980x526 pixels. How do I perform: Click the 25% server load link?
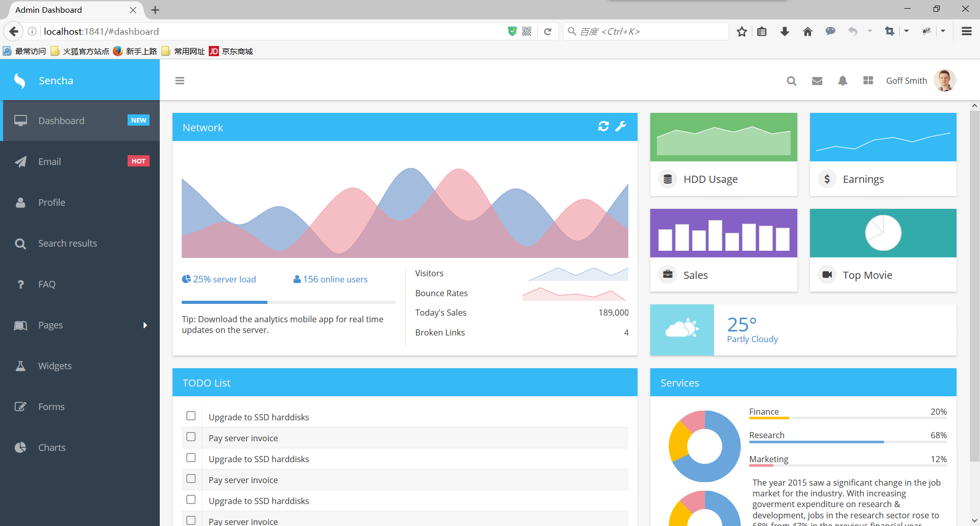pyautogui.click(x=219, y=279)
